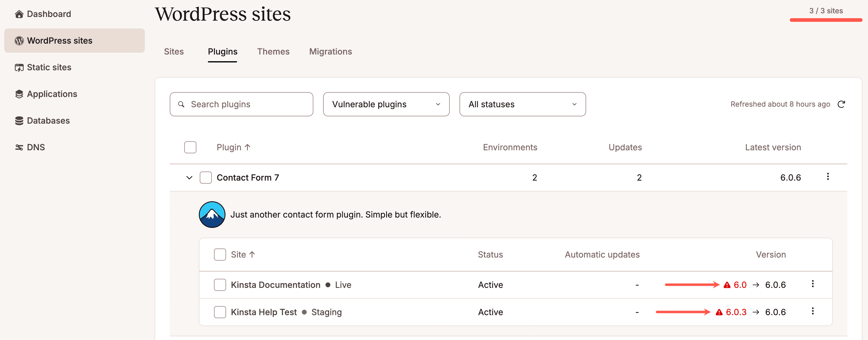The width and height of the screenshot is (868, 340).
Task: Click the Environments column header
Action: [x=510, y=147]
